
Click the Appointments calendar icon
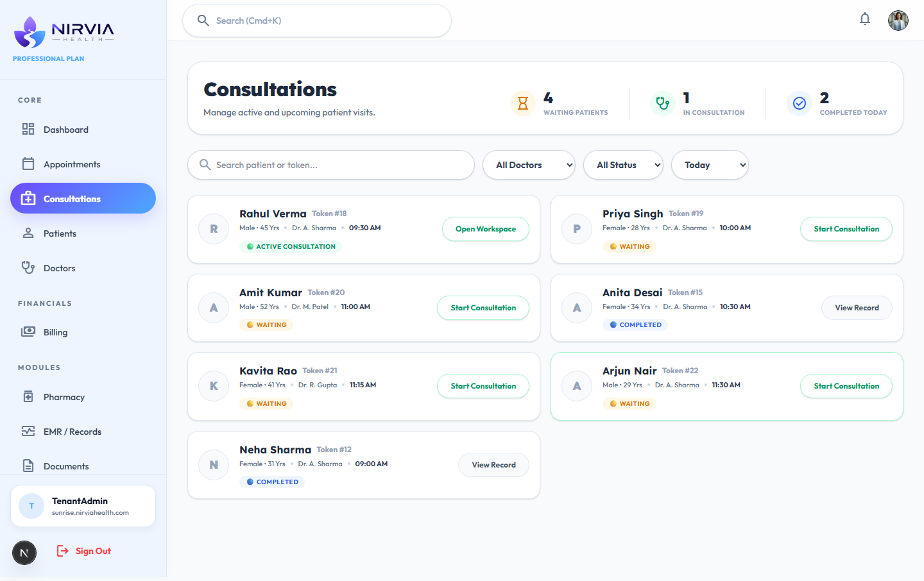coord(28,164)
